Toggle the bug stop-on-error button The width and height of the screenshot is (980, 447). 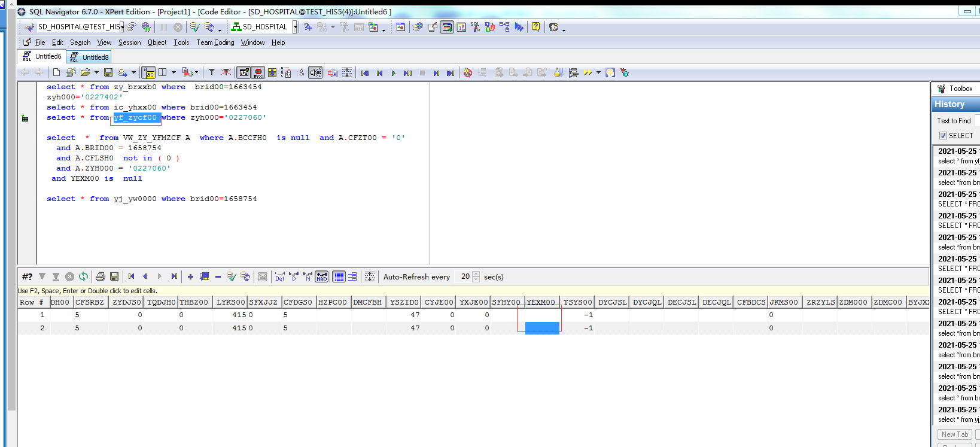pos(258,72)
